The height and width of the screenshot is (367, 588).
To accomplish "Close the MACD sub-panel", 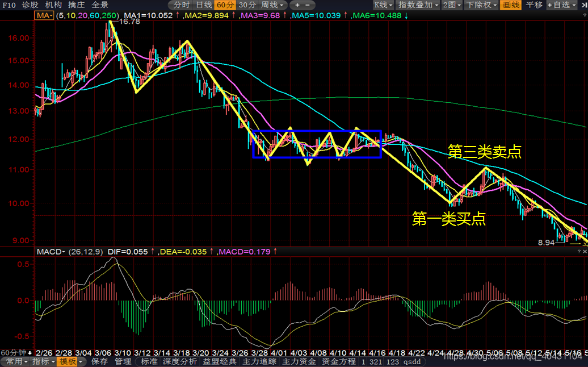I will coord(585,252).
